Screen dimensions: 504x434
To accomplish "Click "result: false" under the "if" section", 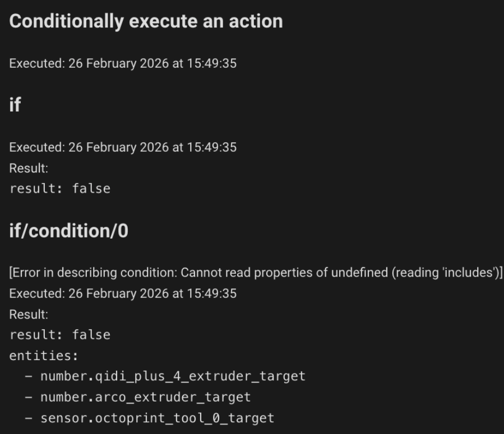I will point(60,189).
